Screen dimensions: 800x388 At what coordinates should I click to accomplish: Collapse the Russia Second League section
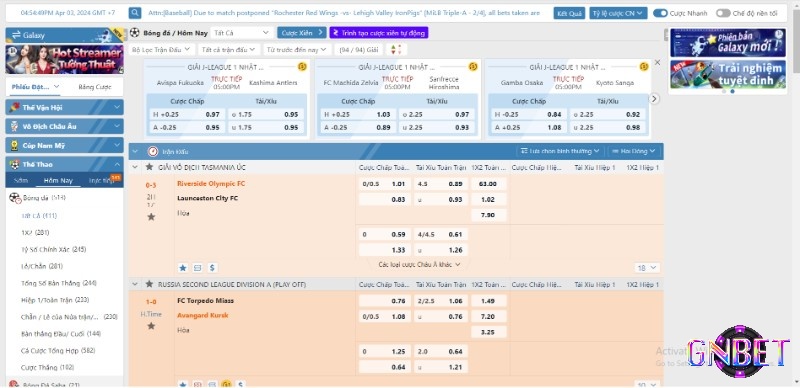135,284
